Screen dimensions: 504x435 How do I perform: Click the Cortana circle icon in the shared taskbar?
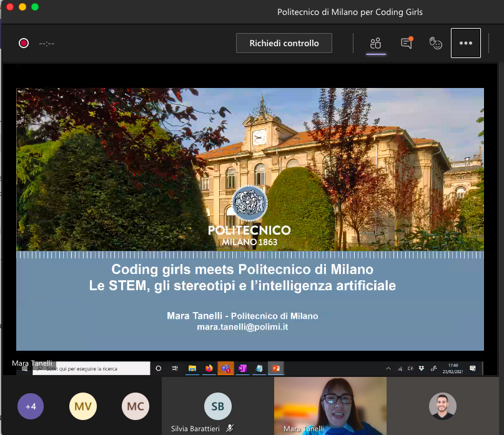click(x=158, y=368)
